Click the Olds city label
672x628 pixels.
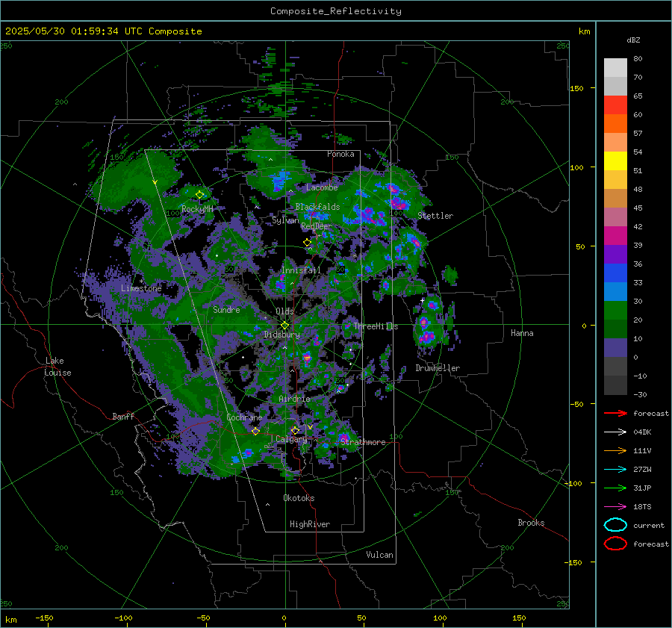(284, 311)
